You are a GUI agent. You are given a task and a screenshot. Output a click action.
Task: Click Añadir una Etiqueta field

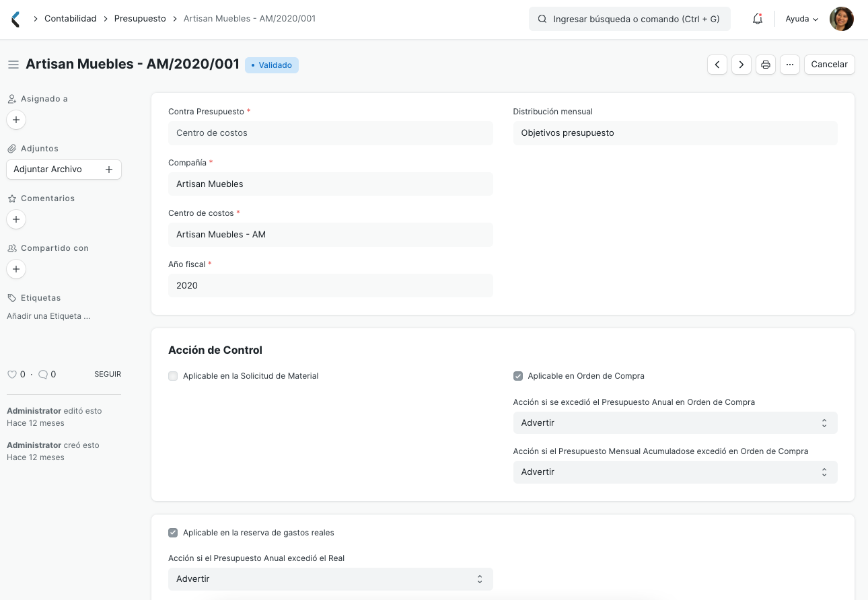coord(48,316)
